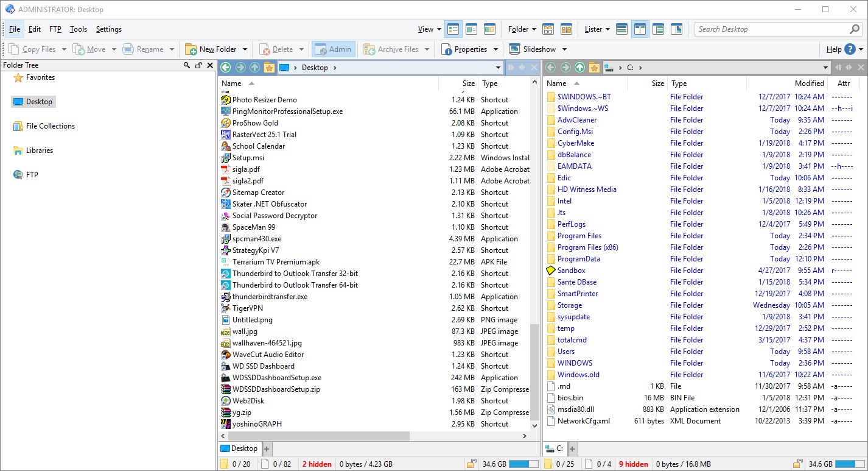Open the New Folder dropdown arrow
868x471 pixels.
245,49
